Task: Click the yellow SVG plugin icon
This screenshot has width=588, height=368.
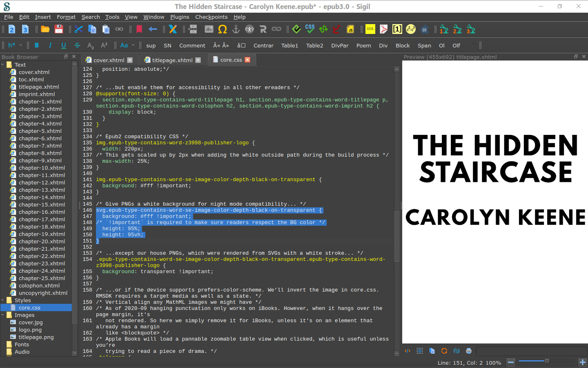Action: pos(370,29)
